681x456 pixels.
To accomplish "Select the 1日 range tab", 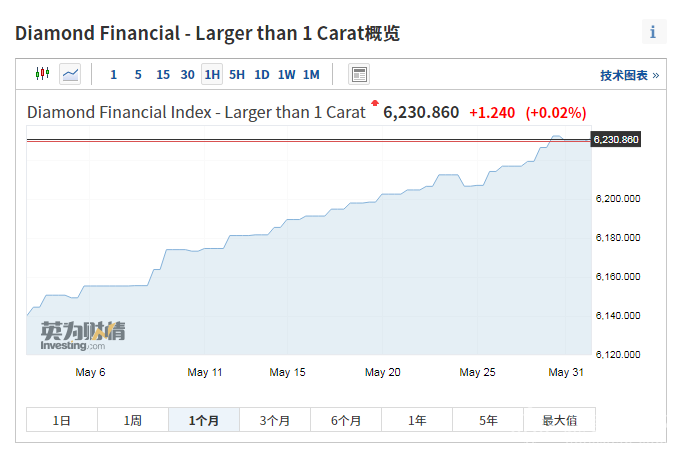I will pos(62,421).
